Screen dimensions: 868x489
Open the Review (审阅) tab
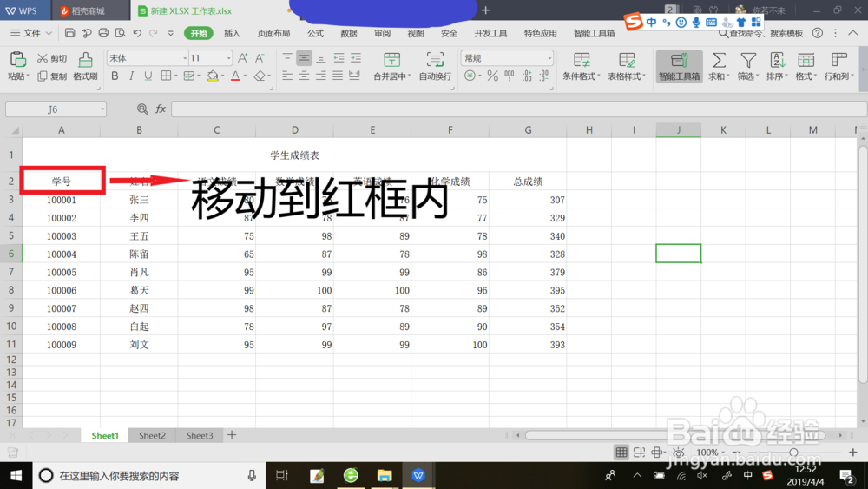point(382,33)
